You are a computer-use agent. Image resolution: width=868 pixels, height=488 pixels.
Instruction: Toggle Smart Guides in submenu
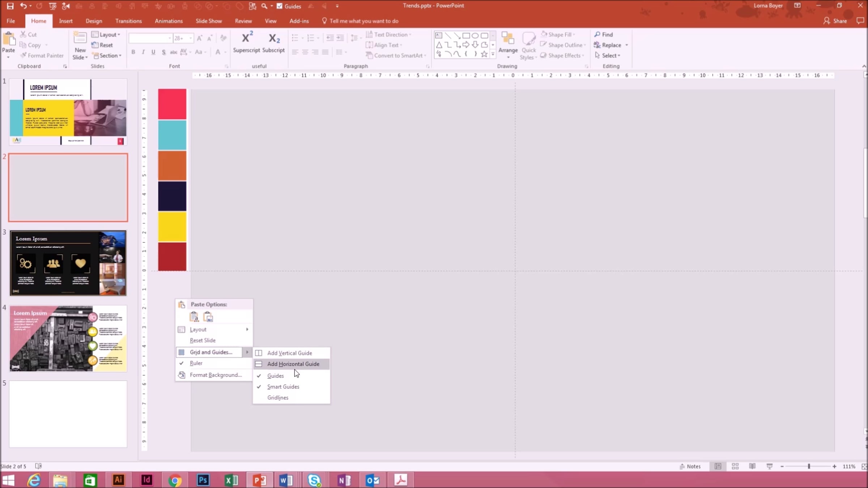[283, 386]
